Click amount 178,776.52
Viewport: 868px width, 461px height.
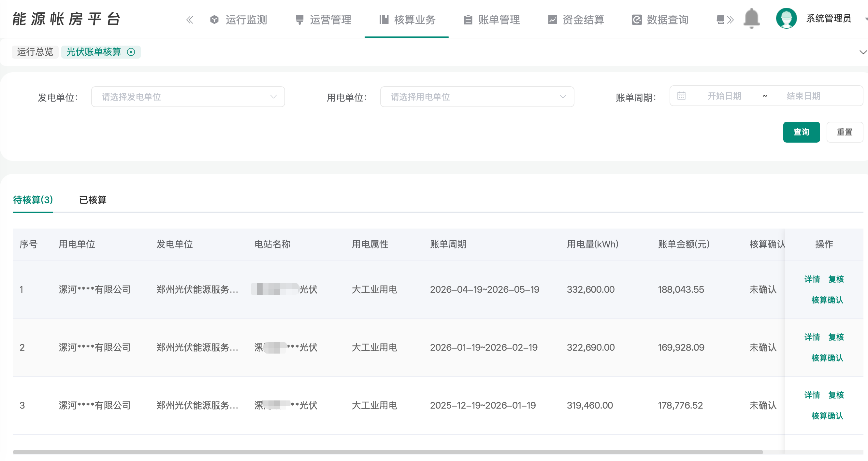(x=680, y=405)
